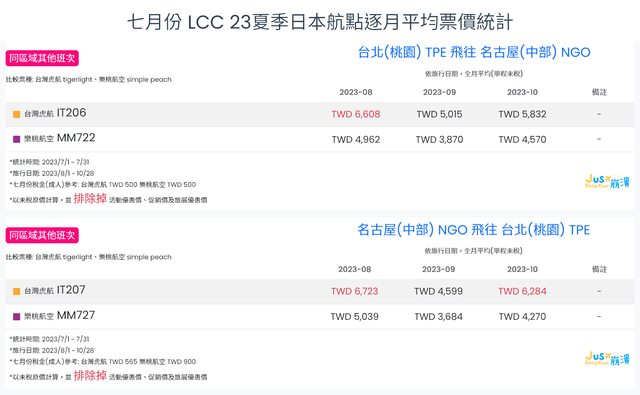Open the TPE 飛往 NGO route heading
The width and height of the screenshot is (640, 395).
coord(474,52)
